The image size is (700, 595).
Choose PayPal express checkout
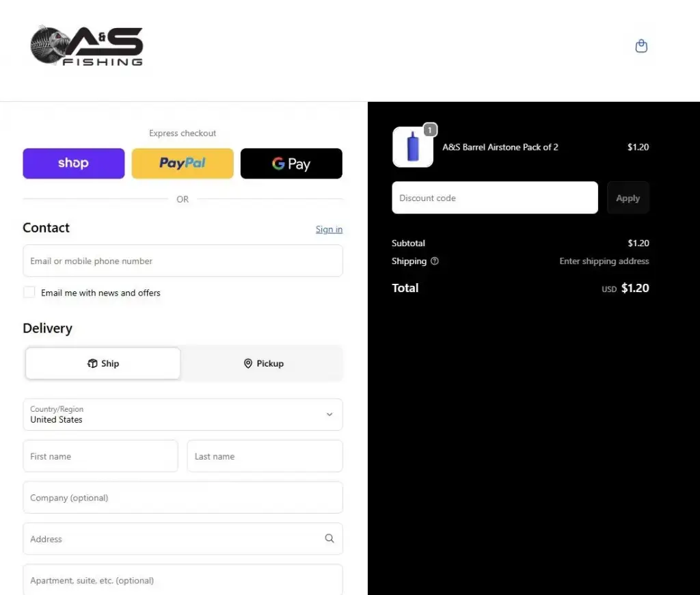pyautogui.click(x=183, y=163)
